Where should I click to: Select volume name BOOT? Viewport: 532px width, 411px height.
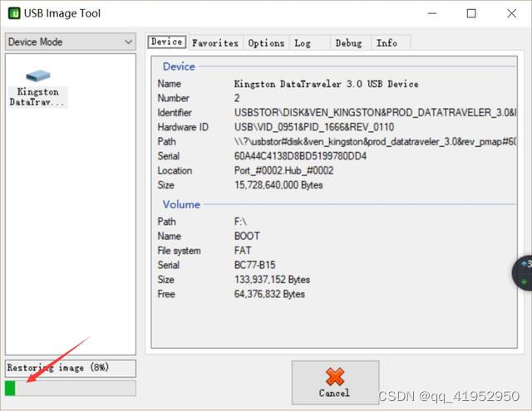tap(247, 236)
